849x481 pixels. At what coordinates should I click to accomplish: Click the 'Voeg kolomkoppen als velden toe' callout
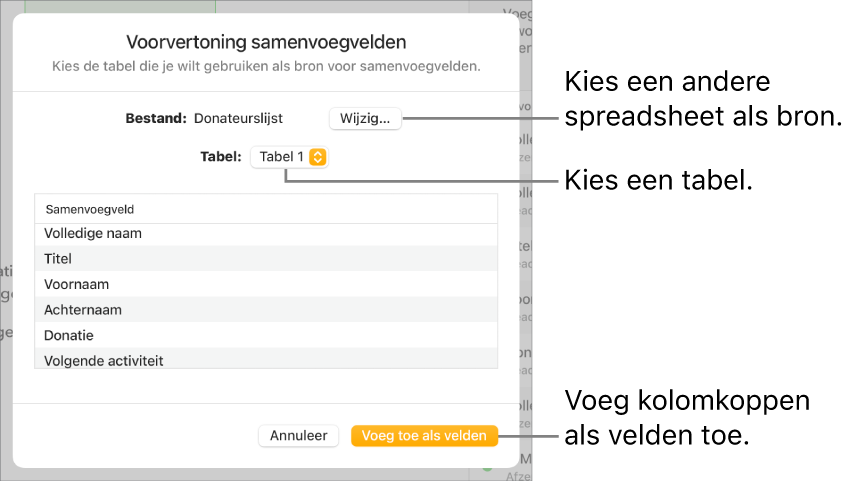(686, 418)
